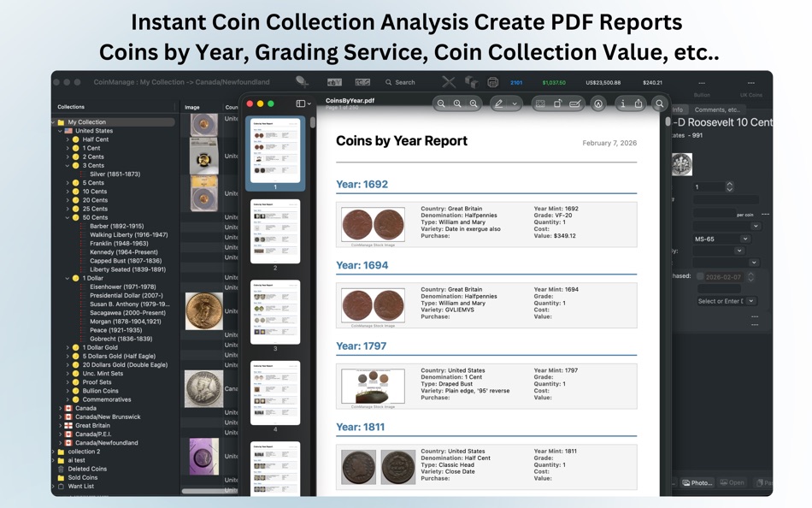Screen dimensions: 812x508
Task: Click the delete X icon in CoinManage toolbar
Action: pos(449,82)
